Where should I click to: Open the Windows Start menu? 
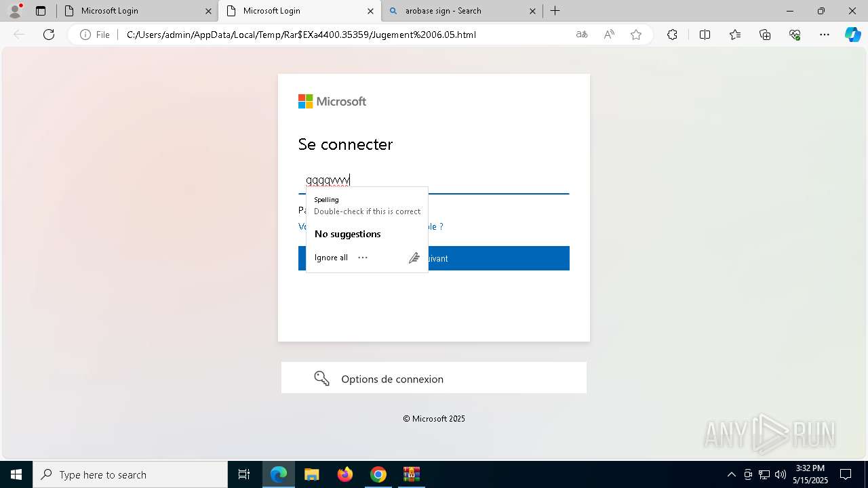coord(16,474)
